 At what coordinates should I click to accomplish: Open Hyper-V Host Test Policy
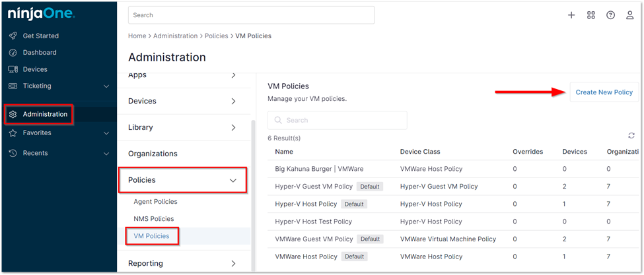313,222
